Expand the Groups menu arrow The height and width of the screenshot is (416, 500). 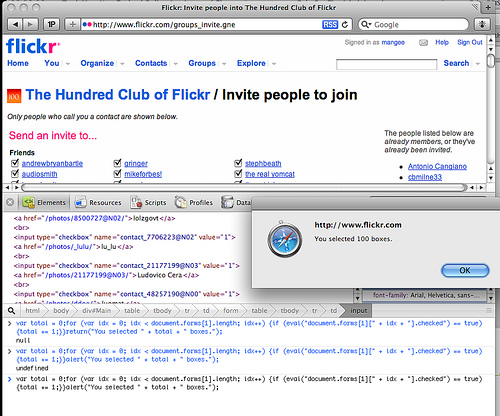tap(224, 64)
